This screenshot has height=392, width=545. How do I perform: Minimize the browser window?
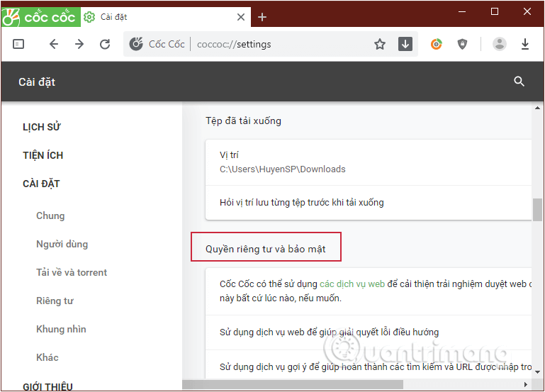462,11
